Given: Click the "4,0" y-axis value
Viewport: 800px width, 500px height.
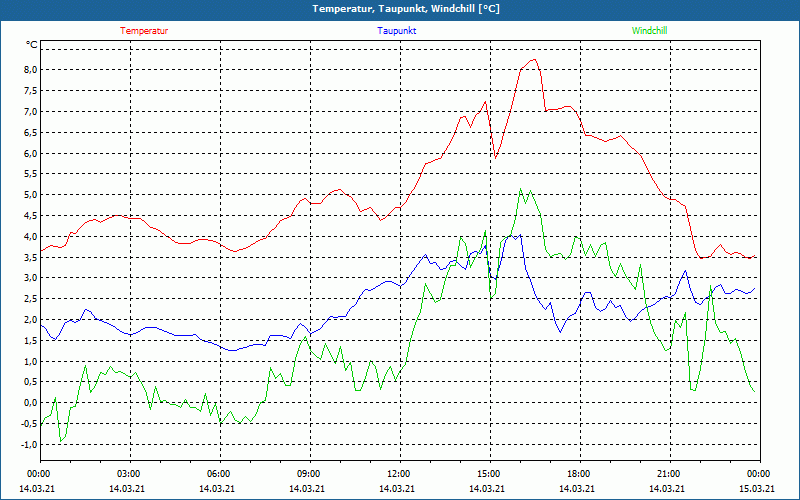Looking at the screenshot, I should (x=32, y=237).
